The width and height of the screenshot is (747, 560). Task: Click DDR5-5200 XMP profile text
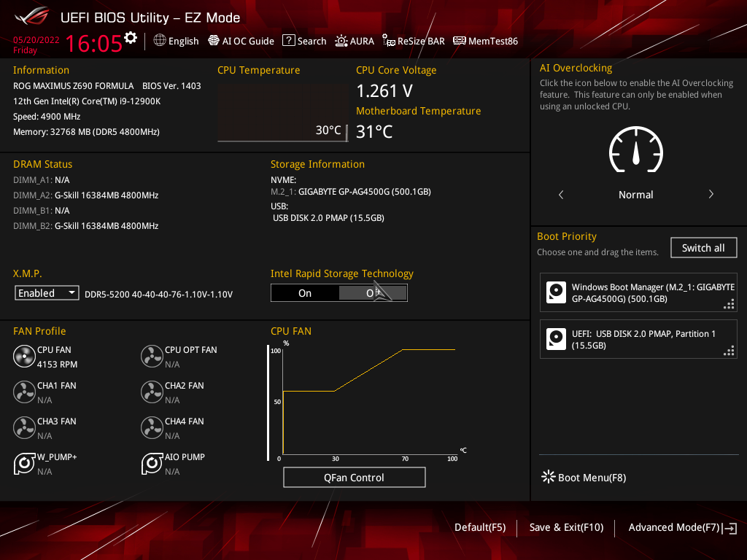158,295
